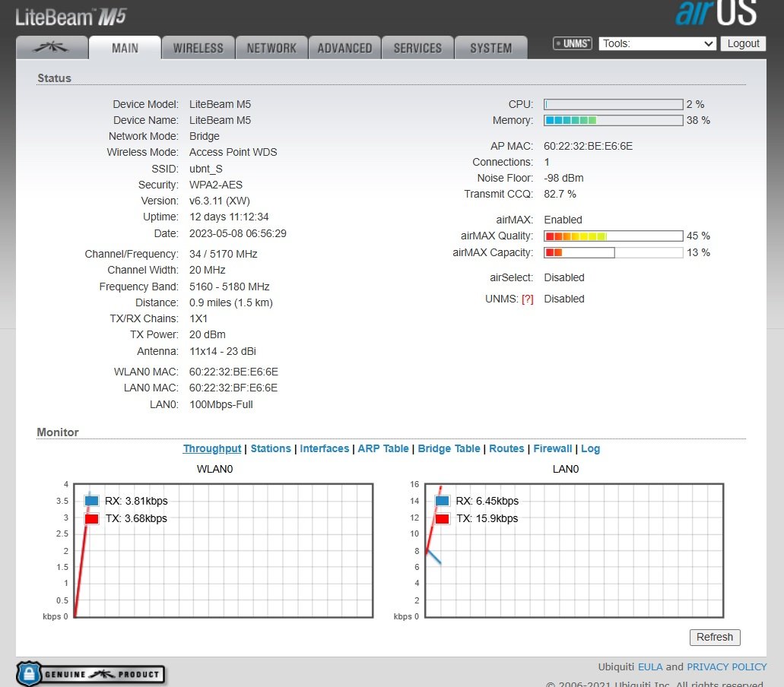Click the airMAX Quality progress bar
Viewport: 784px width, 687px height.
click(613, 236)
